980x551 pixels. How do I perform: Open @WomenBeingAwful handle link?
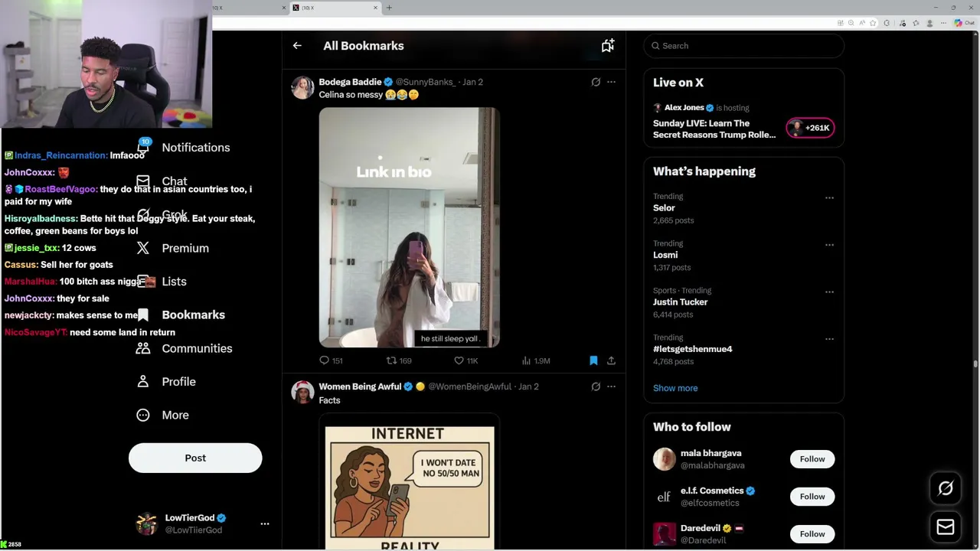tap(469, 386)
